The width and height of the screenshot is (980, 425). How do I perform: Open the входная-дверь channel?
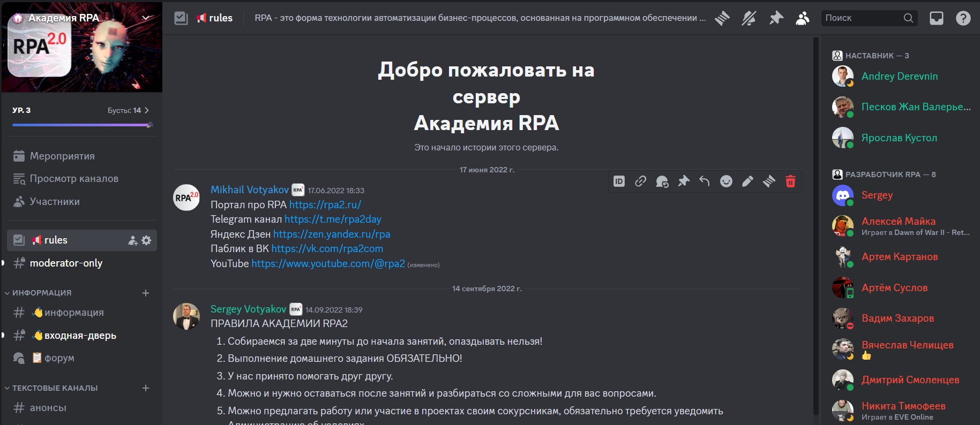click(x=82, y=336)
